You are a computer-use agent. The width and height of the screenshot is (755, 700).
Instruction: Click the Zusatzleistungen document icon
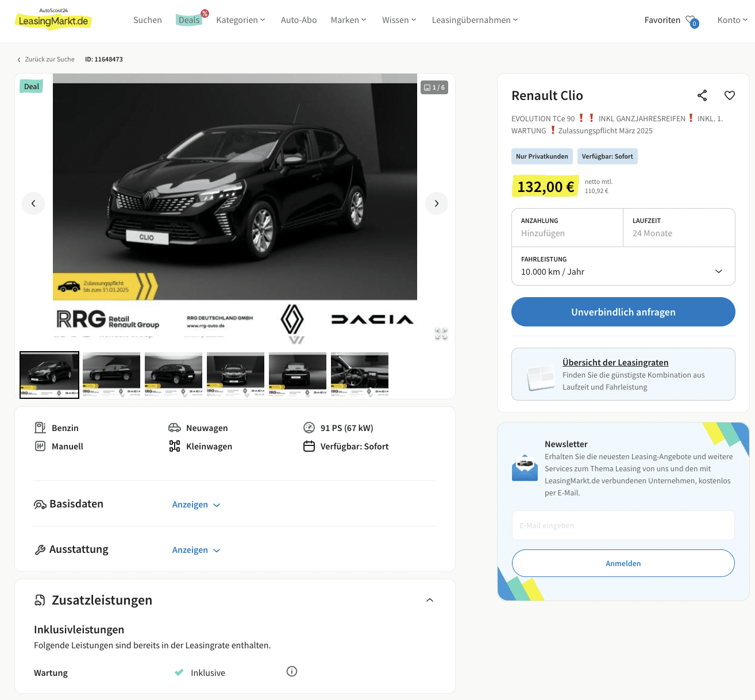click(40, 601)
